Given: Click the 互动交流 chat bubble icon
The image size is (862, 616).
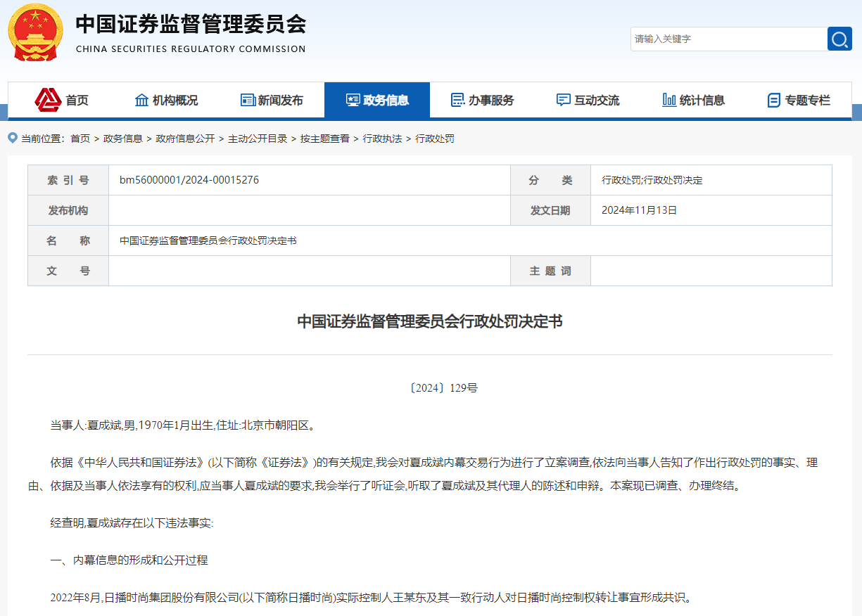Looking at the screenshot, I should (563, 100).
